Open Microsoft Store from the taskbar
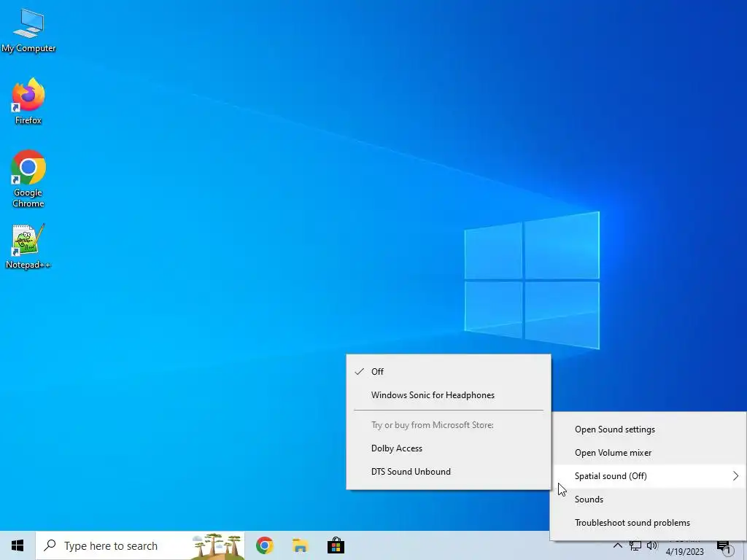Image resolution: width=747 pixels, height=560 pixels. (x=336, y=545)
